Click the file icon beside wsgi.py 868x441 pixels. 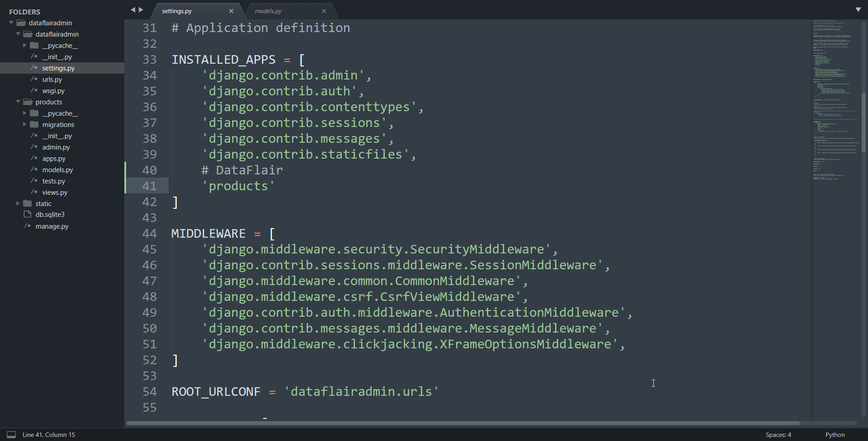tap(34, 90)
